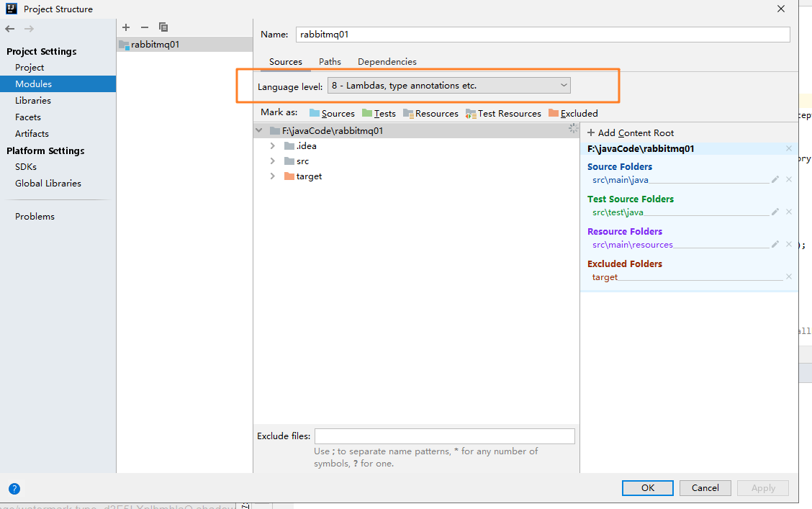Open the Language level dropdown
This screenshot has height=509, width=812.
pos(564,85)
